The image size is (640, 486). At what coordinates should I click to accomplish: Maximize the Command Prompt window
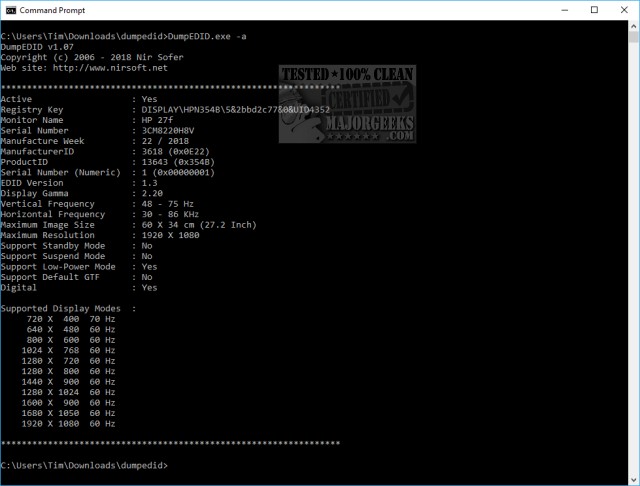coord(594,10)
